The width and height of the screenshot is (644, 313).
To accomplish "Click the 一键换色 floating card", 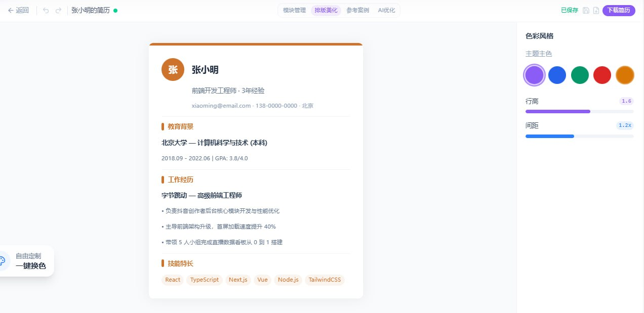I will tap(26, 261).
